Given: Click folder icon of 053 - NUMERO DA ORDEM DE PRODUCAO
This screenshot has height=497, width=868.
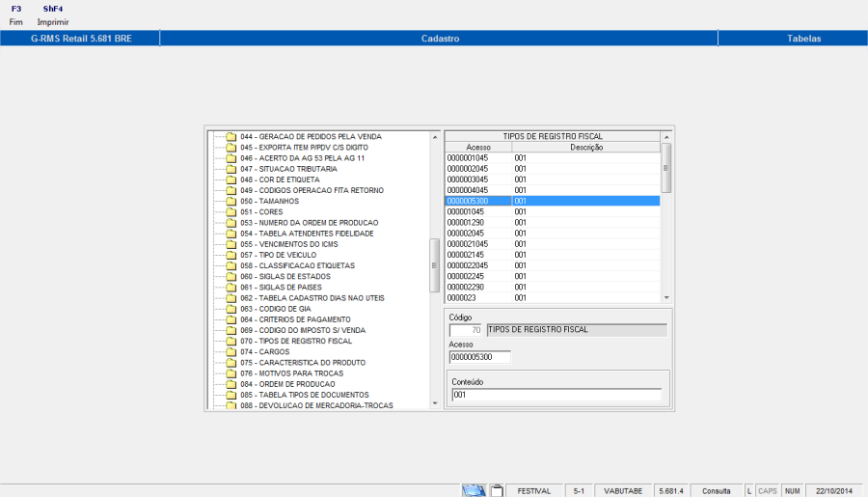Looking at the screenshot, I should 231,223.
